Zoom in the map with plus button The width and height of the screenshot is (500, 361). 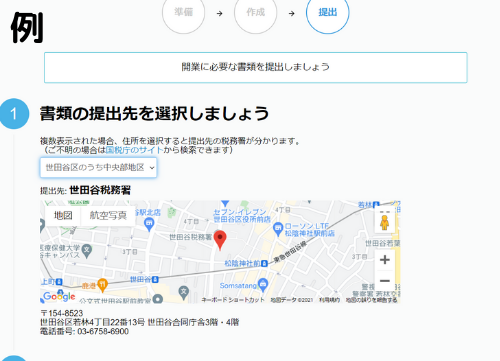385,259
